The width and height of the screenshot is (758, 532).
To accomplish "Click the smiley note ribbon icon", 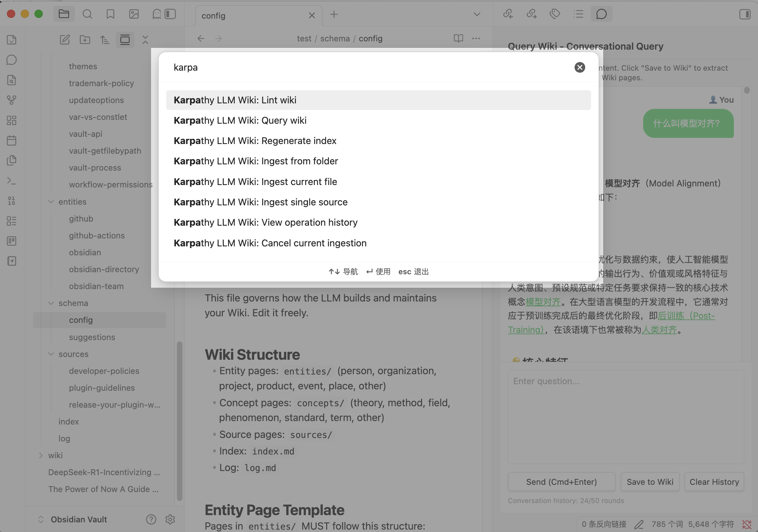I will pos(12,40).
